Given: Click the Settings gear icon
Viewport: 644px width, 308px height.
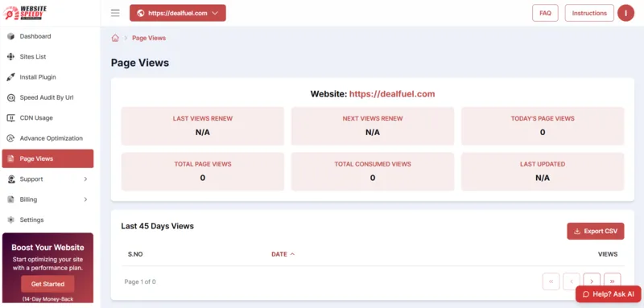Looking at the screenshot, I should click(x=11, y=220).
